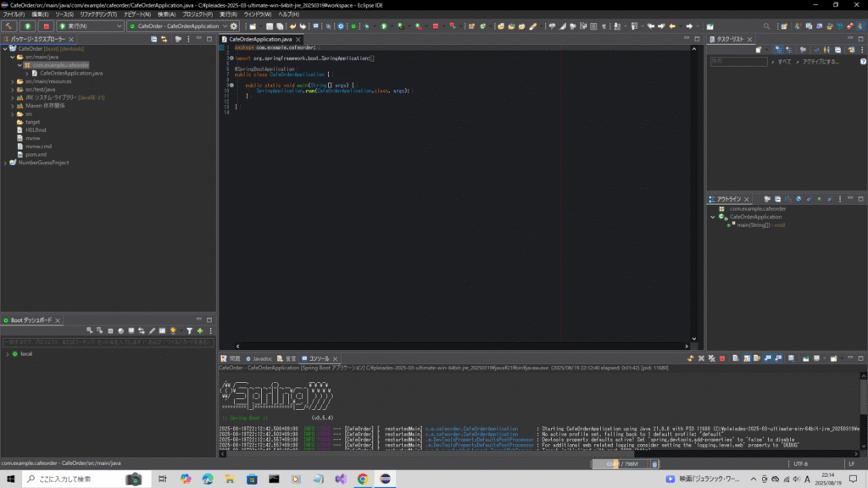The image size is (868, 488).
Task: Switch to the Javadoc tab
Action: coord(259,358)
